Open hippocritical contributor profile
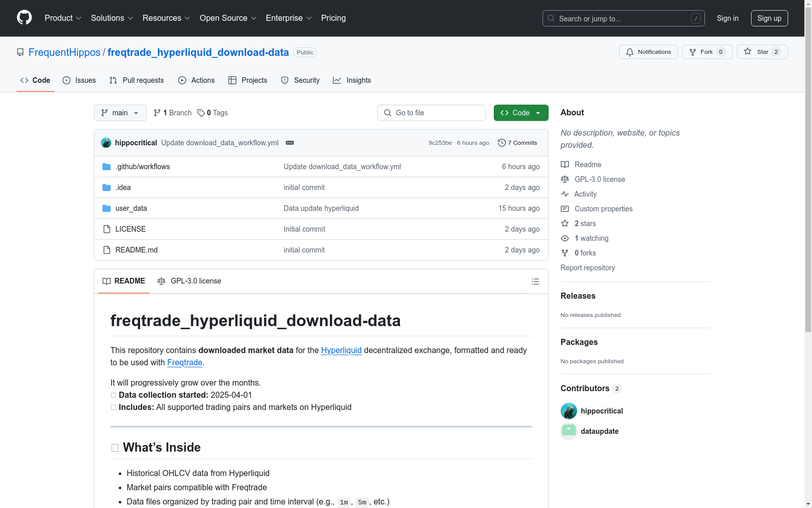Viewport: 812px width, 508px height. click(x=602, y=411)
